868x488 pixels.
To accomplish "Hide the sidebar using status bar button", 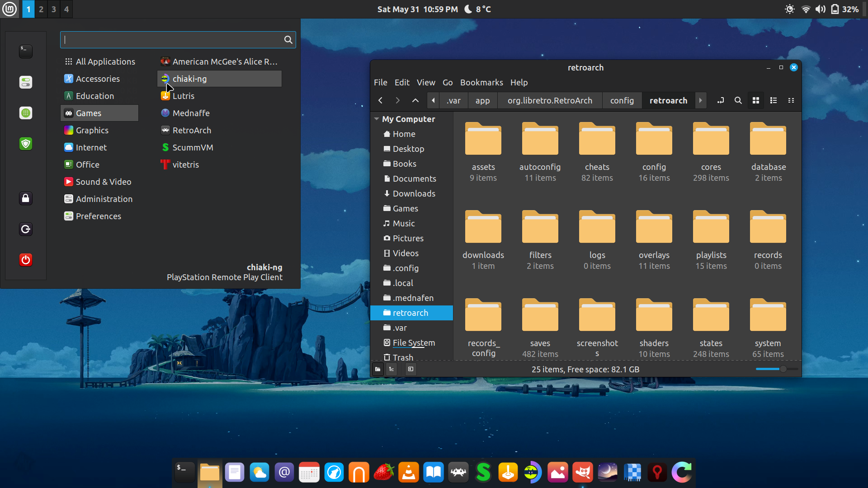I will [x=410, y=369].
